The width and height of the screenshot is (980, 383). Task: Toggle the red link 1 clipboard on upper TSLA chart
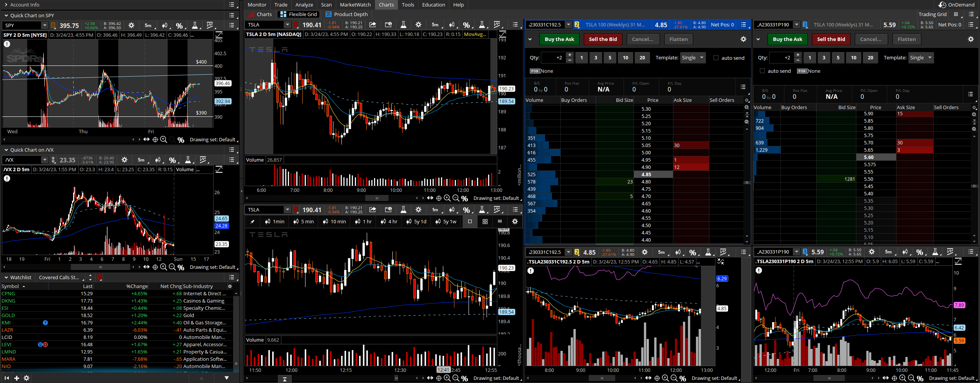tap(296, 25)
